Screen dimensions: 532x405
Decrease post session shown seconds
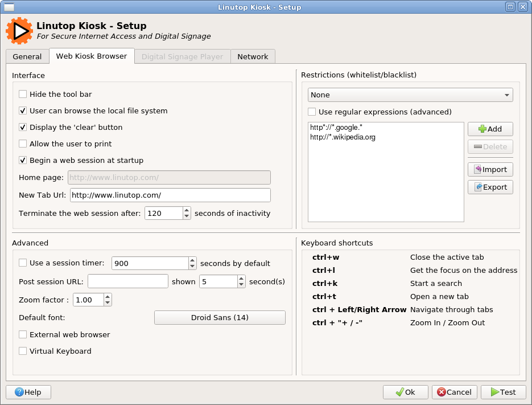click(241, 284)
